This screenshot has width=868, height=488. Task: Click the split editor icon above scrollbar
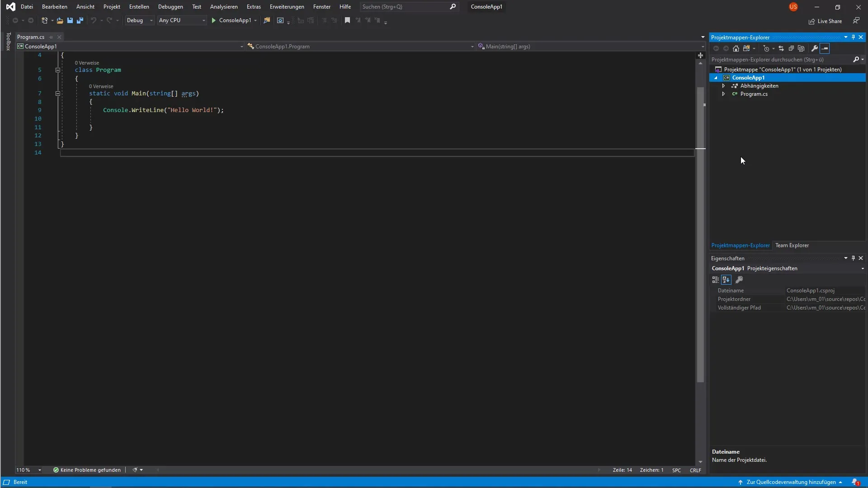700,55
